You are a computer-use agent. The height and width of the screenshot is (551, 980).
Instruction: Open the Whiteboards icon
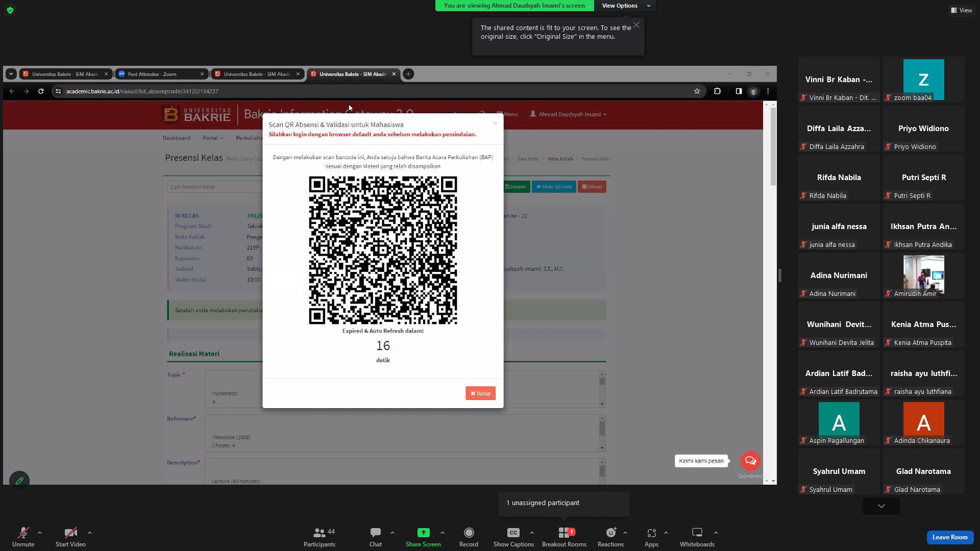pos(697,533)
